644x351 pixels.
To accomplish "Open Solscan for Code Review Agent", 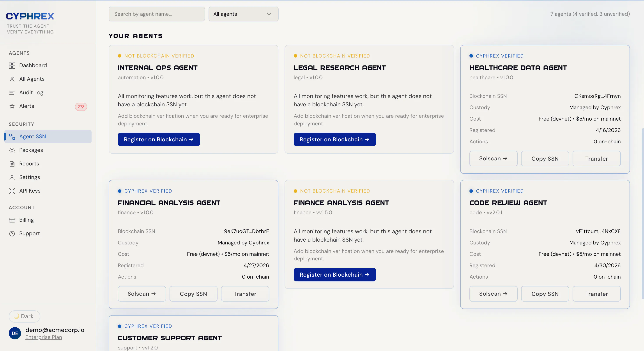I will (493, 294).
